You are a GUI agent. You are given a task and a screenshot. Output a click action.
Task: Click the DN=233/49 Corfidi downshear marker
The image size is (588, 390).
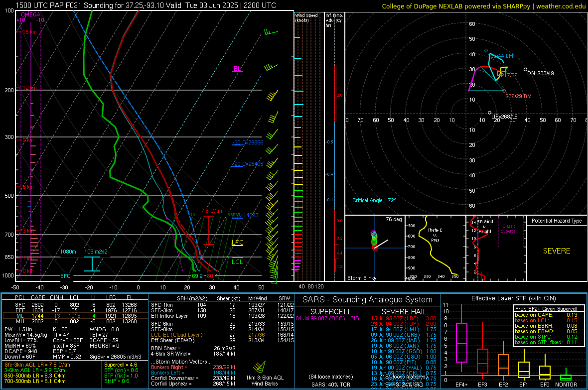(x=525, y=69)
